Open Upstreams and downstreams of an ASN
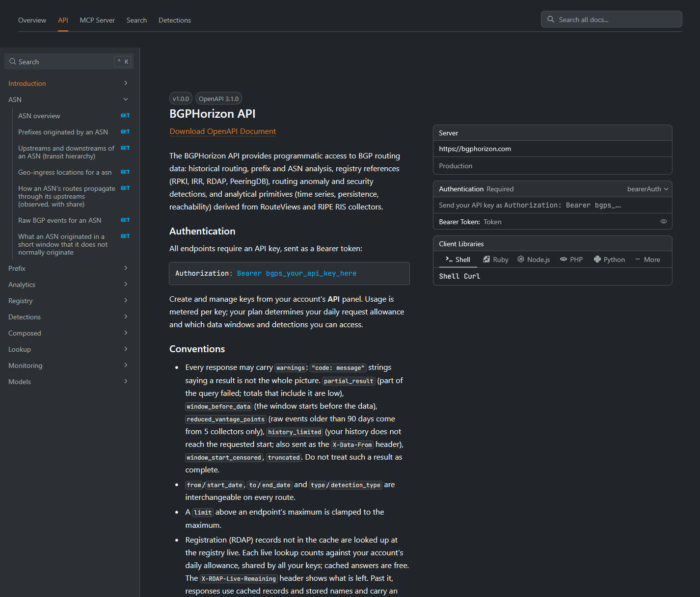This screenshot has height=597, width=700. [74, 152]
